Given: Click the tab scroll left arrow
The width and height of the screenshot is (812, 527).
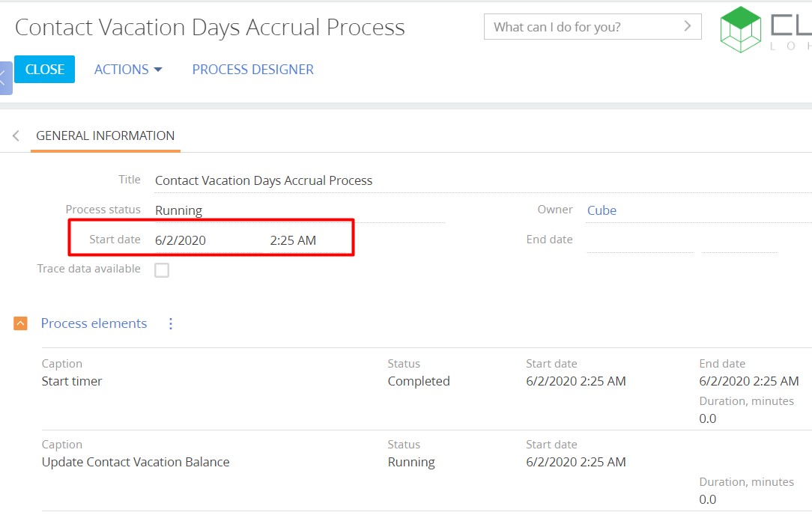Looking at the screenshot, I should tap(16, 135).
